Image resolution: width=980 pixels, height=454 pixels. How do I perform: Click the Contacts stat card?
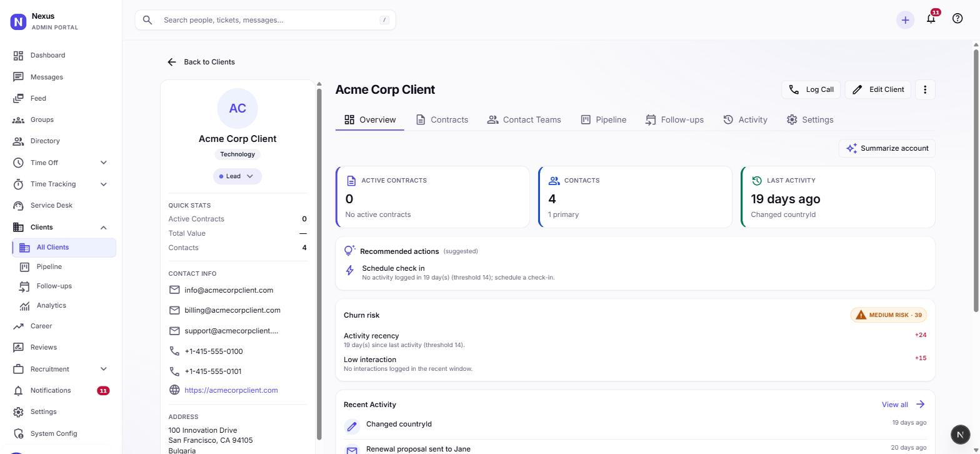pyautogui.click(x=635, y=197)
